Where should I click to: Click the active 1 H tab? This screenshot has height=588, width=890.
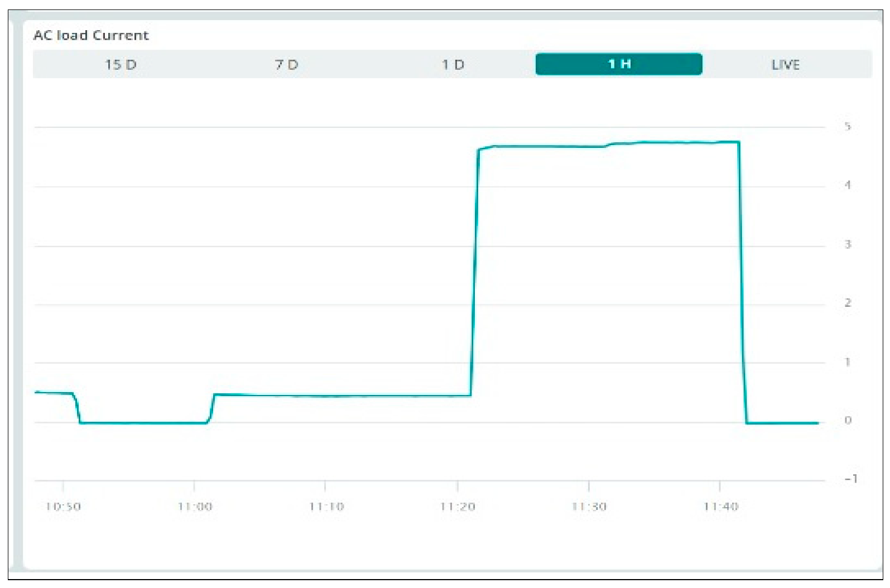tap(619, 64)
